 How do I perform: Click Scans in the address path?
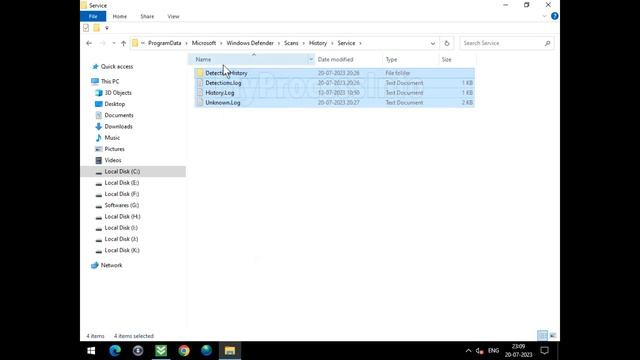(291, 43)
